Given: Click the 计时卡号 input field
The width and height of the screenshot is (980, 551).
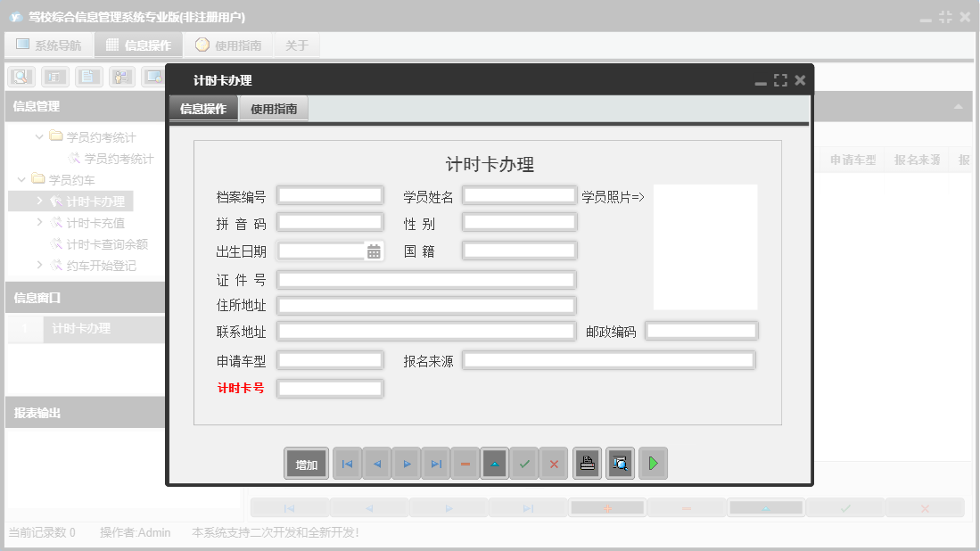Looking at the screenshot, I should (329, 388).
